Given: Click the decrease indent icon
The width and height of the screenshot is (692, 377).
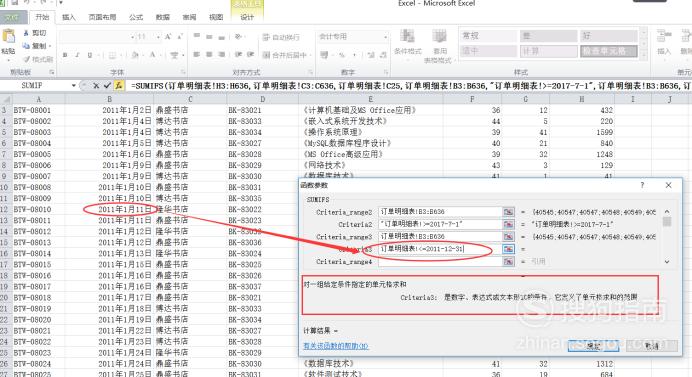Looking at the screenshot, I should [238, 55].
